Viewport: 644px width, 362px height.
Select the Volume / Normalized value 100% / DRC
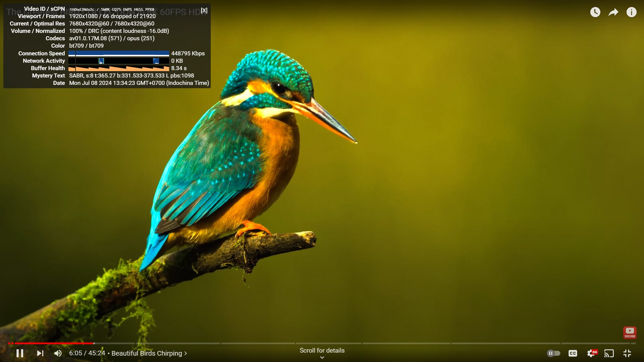pyautogui.click(x=119, y=31)
